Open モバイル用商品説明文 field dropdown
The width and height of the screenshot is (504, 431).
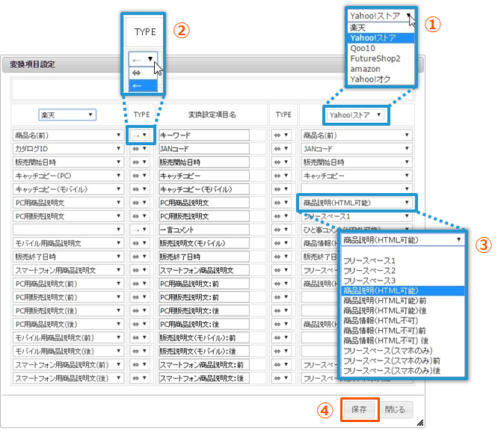pos(68,243)
